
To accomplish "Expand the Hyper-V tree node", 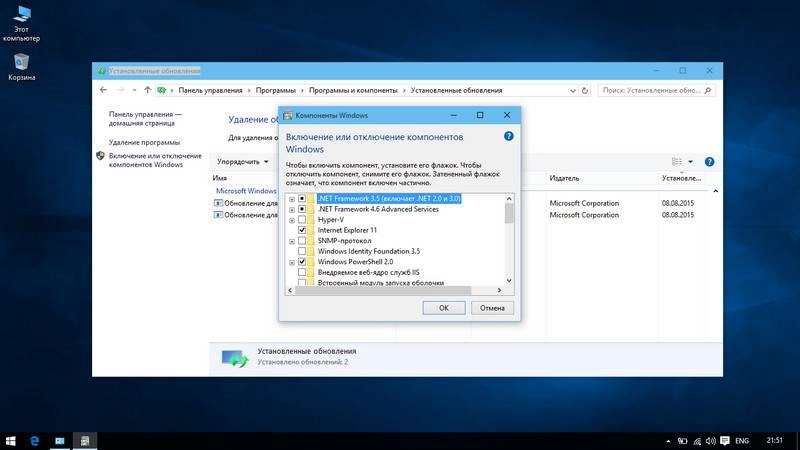I will click(x=292, y=220).
